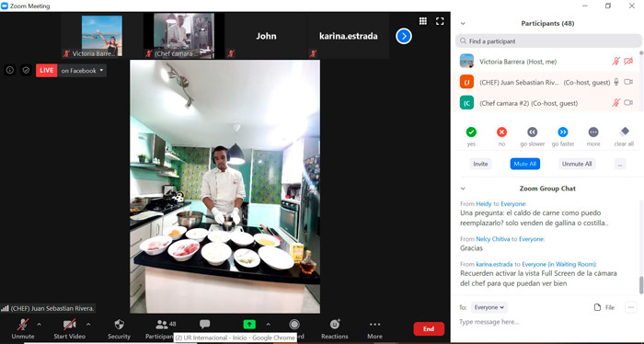The height and width of the screenshot is (344, 644).
Task: Start recording with Record button
Action: 294,325
